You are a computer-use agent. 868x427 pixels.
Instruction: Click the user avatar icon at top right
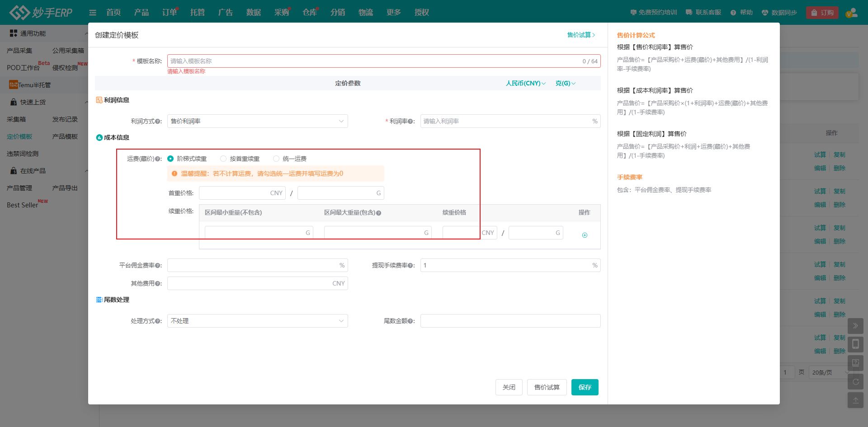(x=851, y=13)
